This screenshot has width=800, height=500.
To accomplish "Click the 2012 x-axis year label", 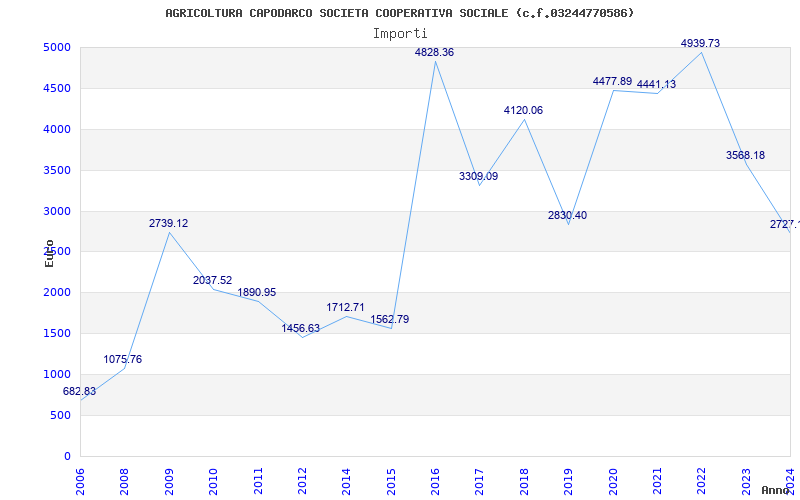I will pyautogui.click(x=302, y=481).
